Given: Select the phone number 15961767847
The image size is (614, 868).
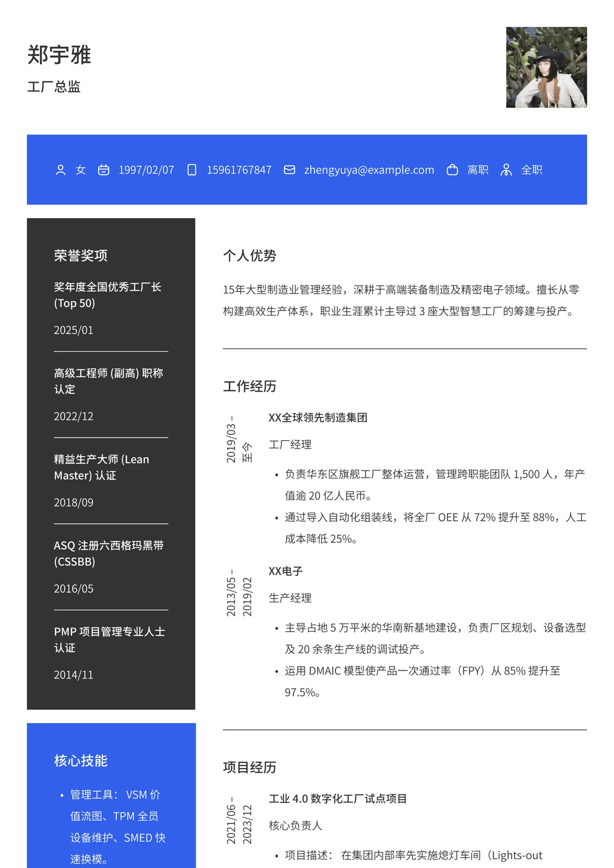Looking at the screenshot, I should [239, 170].
